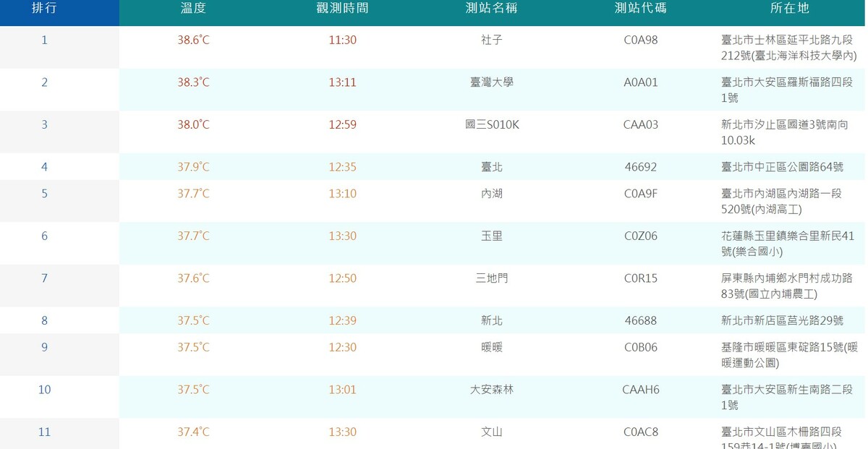This screenshot has height=449, width=868.
Task: Click observation time 11:30
Action: pyautogui.click(x=342, y=40)
